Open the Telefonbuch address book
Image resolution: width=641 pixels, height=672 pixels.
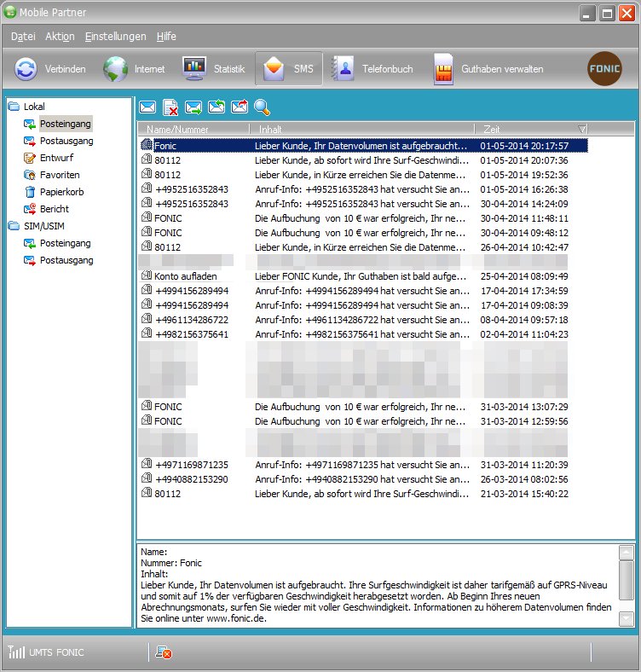(x=372, y=69)
